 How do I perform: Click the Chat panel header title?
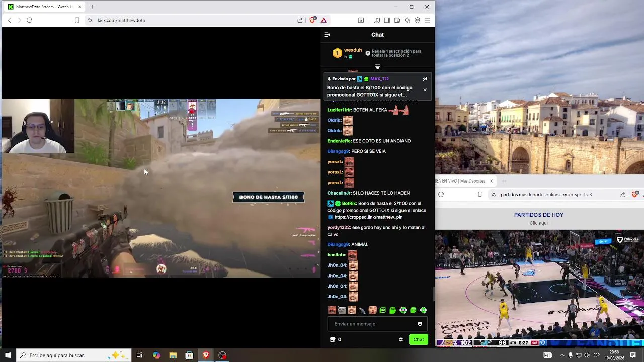377,35
